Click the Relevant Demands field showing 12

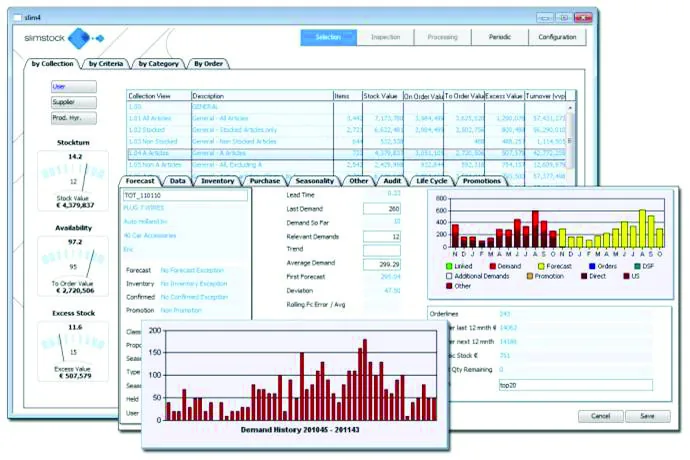tap(382, 237)
